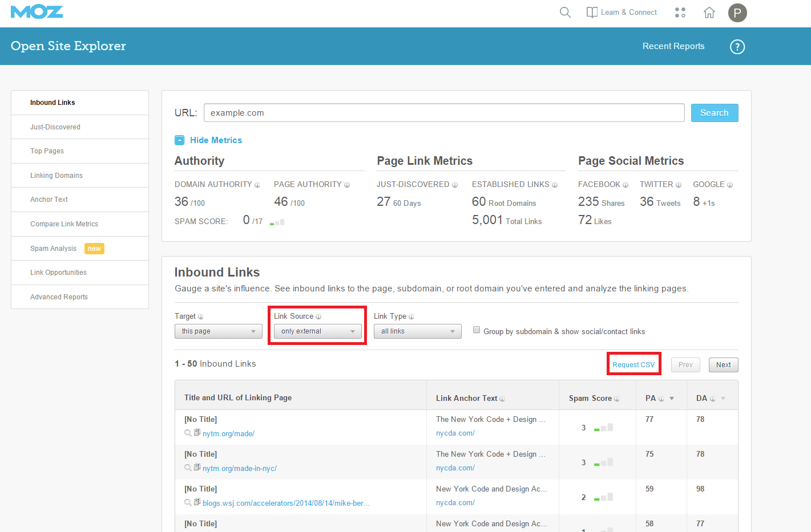Open Spam Analysis in sidebar
Viewport: 811px width, 532px height.
[80, 249]
